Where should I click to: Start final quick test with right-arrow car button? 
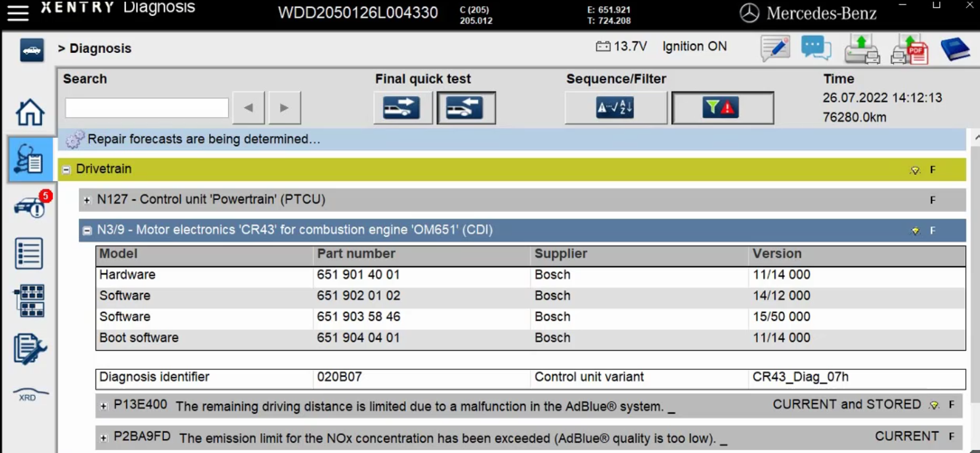[x=402, y=108]
